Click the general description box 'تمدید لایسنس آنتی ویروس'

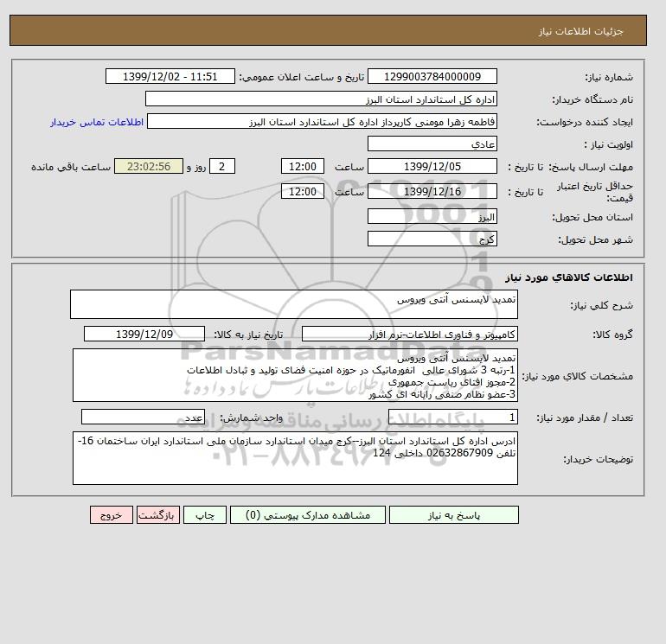(x=294, y=304)
